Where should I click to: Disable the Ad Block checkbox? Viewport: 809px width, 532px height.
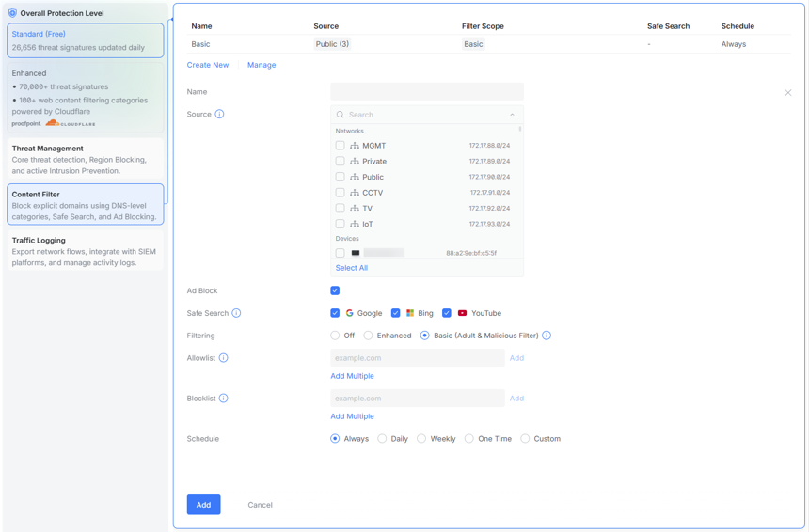[x=335, y=290]
